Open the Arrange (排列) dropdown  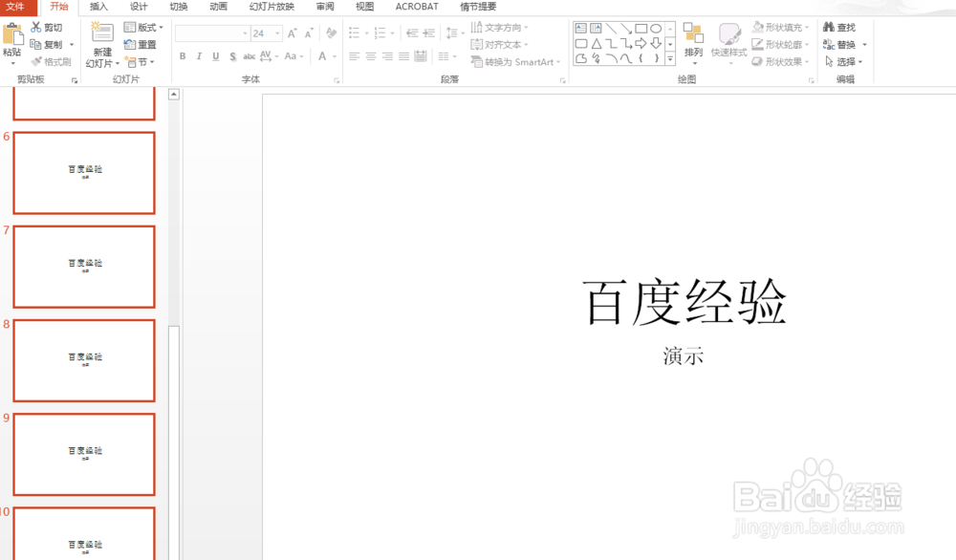click(693, 44)
